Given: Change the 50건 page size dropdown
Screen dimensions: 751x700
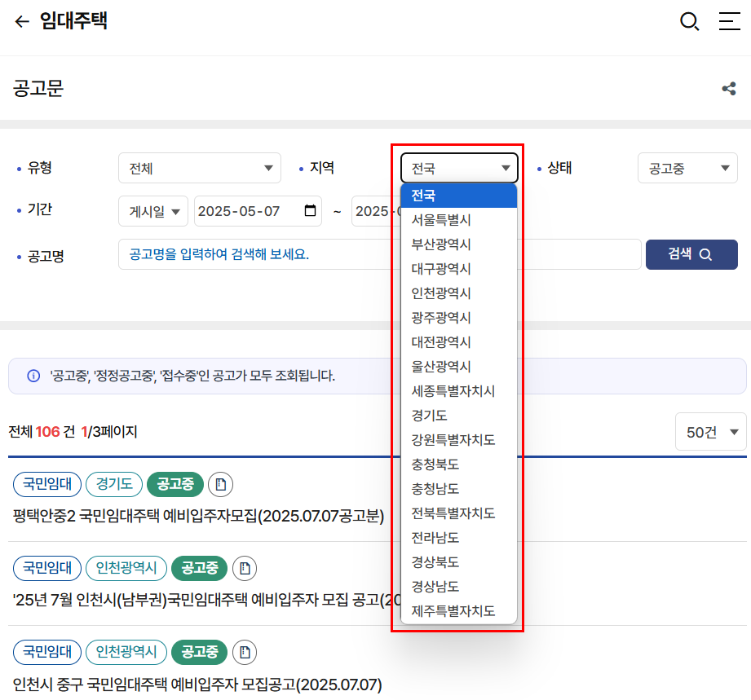Looking at the screenshot, I should [x=711, y=432].
